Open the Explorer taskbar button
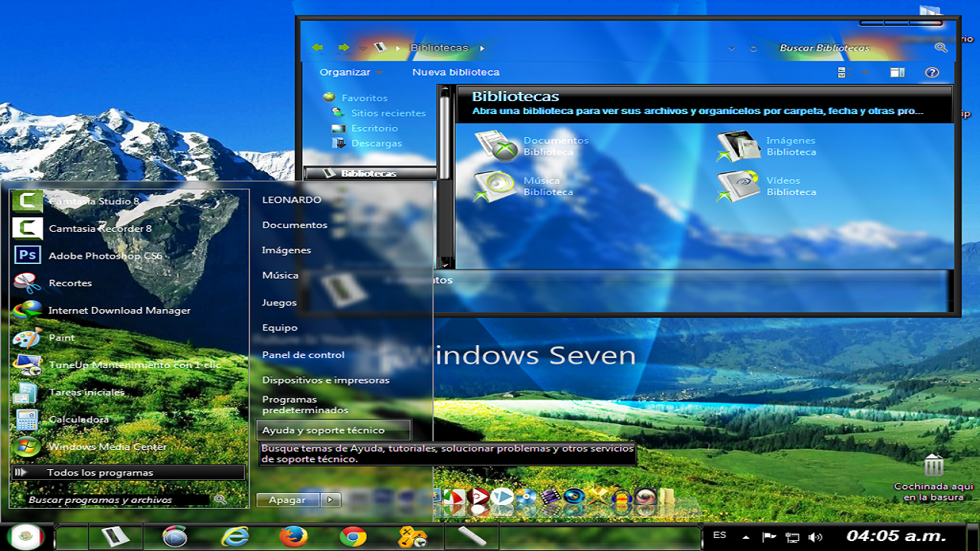Image resolution: width=980 pixels, height=551 pixels. click(116, 537)
